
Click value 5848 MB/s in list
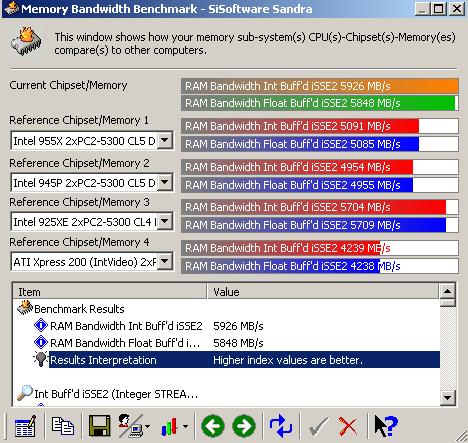[238, 343]
